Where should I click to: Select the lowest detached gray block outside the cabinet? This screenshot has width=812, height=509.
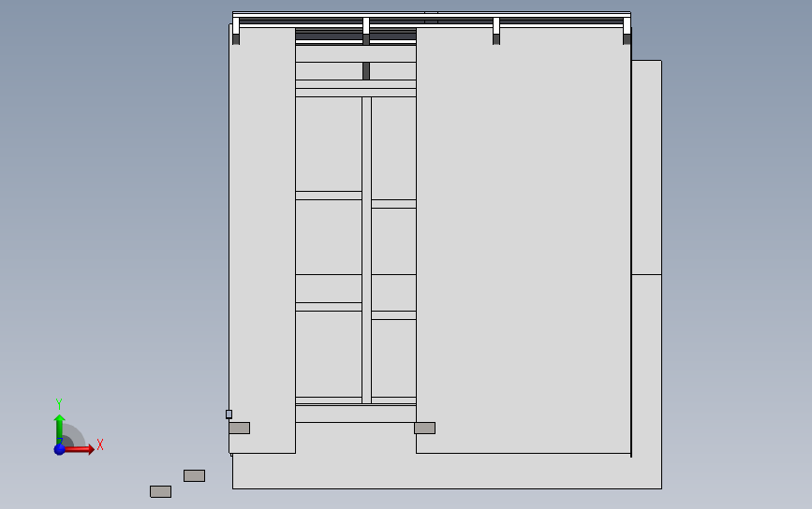point(160,491)
